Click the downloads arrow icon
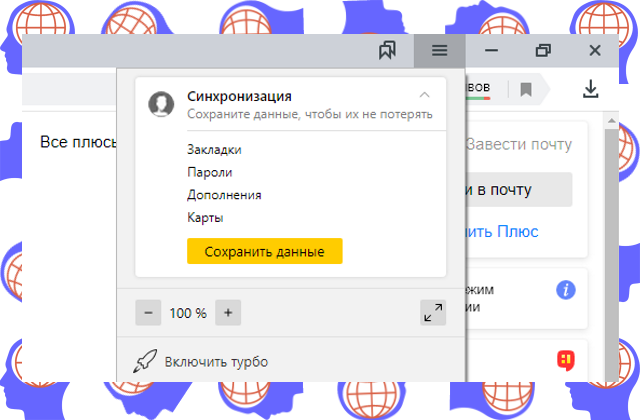The width and height of the screenshot is (640, 420). click(x=590, y=89)
